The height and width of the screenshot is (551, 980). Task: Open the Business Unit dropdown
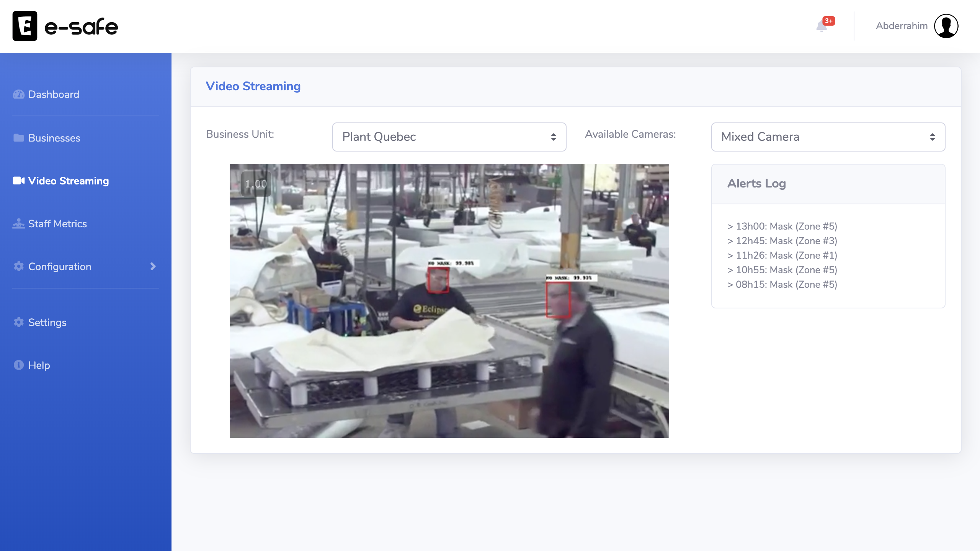(x=449, y=137)
